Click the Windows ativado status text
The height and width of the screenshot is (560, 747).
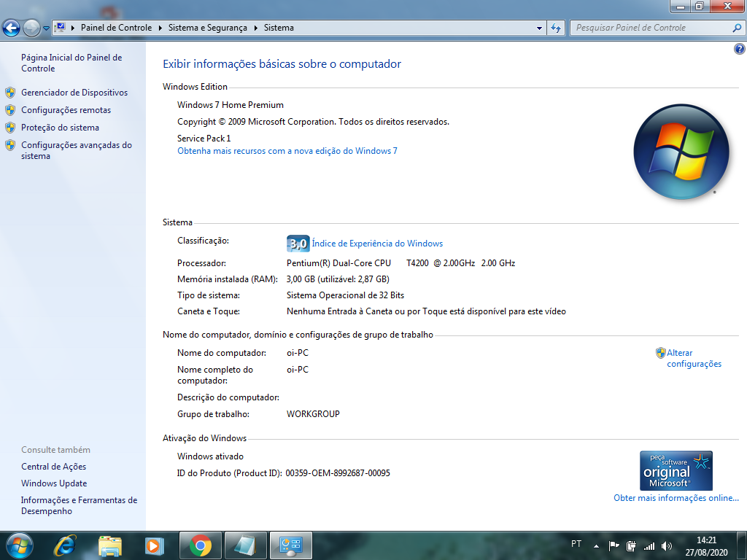click(x=210, y=456)
